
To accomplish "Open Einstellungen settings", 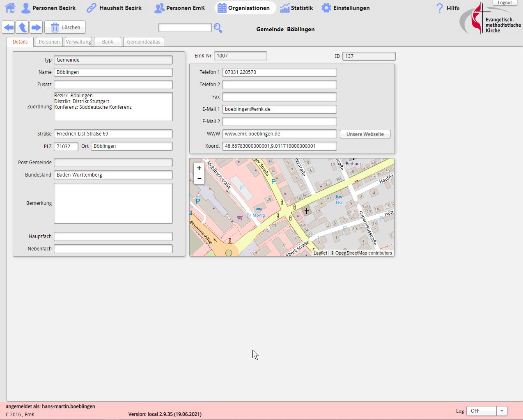I will [345, 8].
